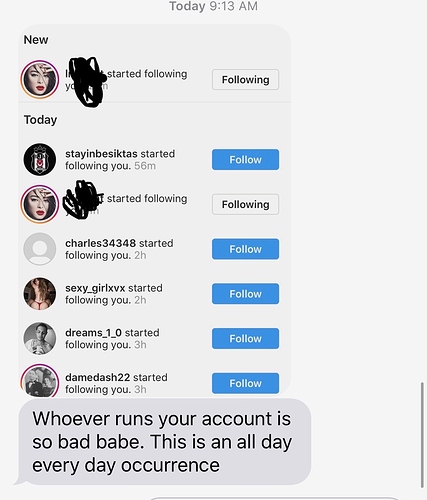Open the damedash22 username link
427x500 pixels.
pyautogui.click(x=97, y=377)
